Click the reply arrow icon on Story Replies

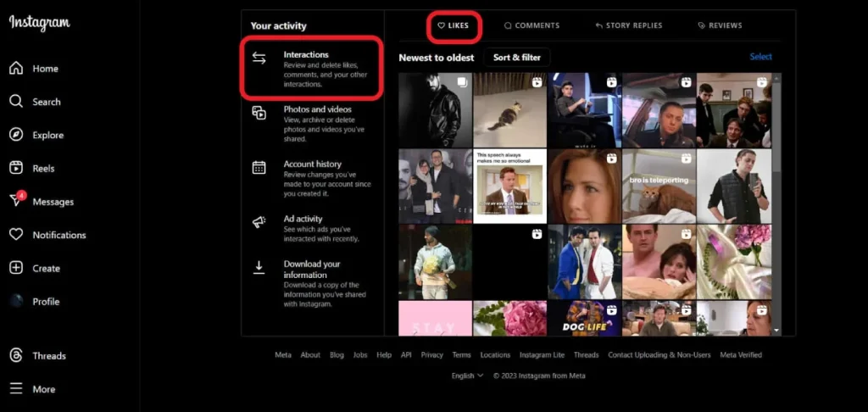click(x=599, y=25)
